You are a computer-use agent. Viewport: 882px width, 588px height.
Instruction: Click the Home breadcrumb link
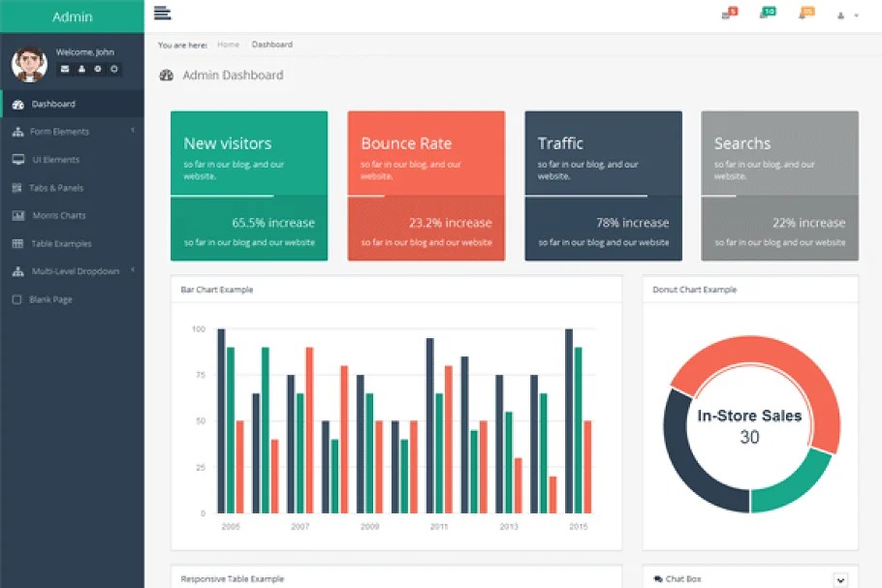pos(228,45)
